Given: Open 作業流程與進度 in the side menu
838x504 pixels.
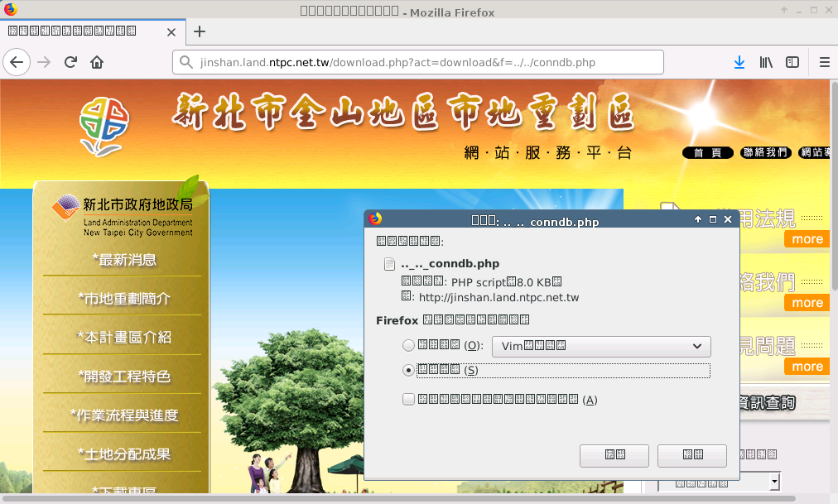Looking at the screenshot, I should [124, 415].
